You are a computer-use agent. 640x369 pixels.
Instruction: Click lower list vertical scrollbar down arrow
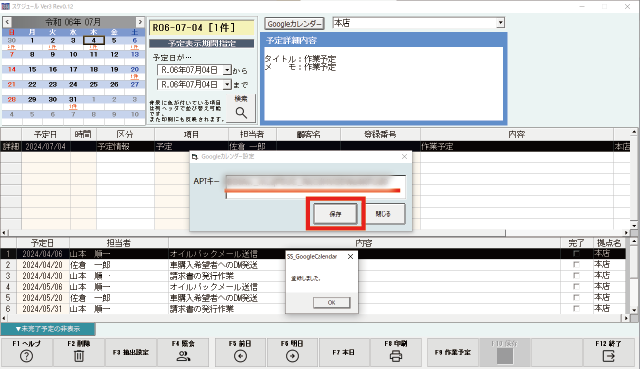(x=633, y=310)
